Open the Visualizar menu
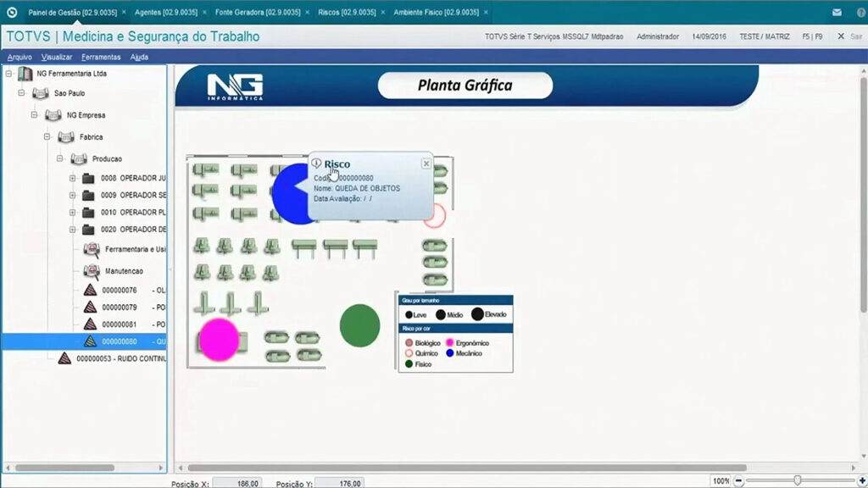This screenshot has width=868, height=488. (x=57, y=57)
